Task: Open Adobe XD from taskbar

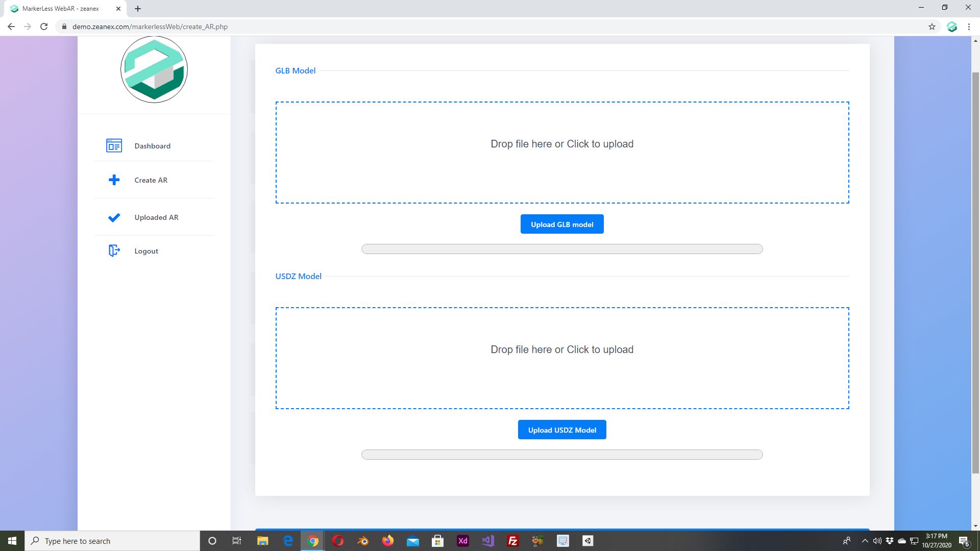Action: click(x=463, y=541)
